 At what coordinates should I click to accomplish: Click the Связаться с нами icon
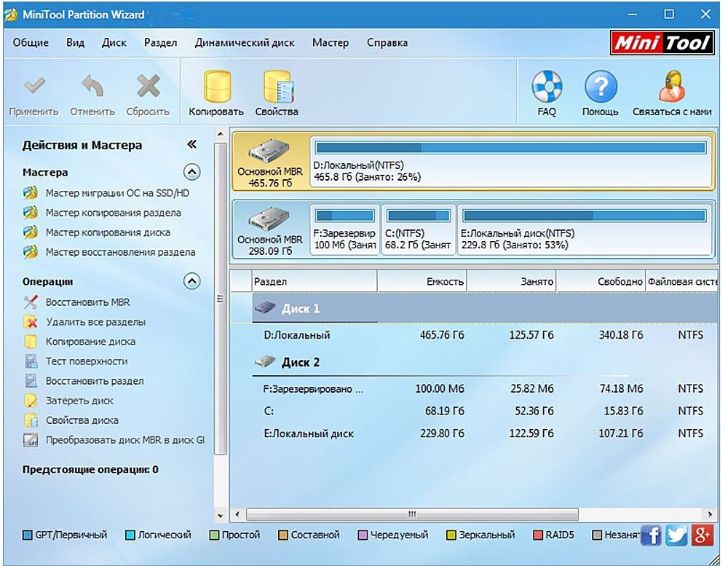tap(672, 87)
